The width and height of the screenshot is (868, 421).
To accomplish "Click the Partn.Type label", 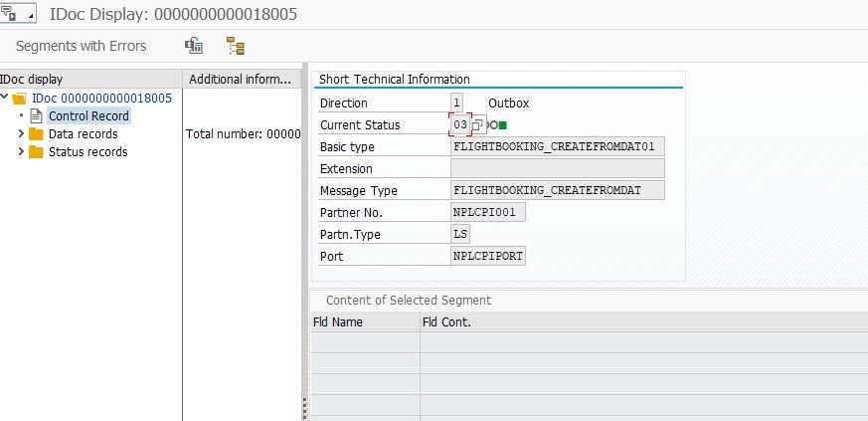I will (x=350, y=234).
